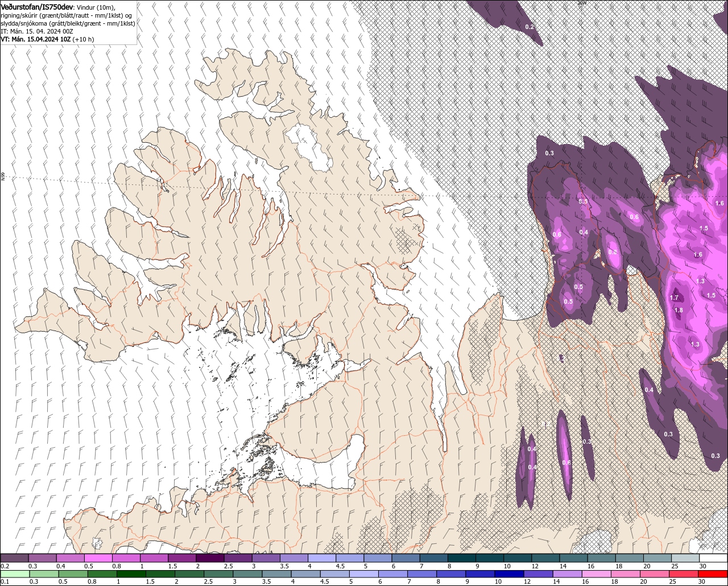Image resolution: width=728 pixels, height=586 pixels.
Task: Click the 'slydda/snjókoma' legend description line
Action: coord(68,23)
